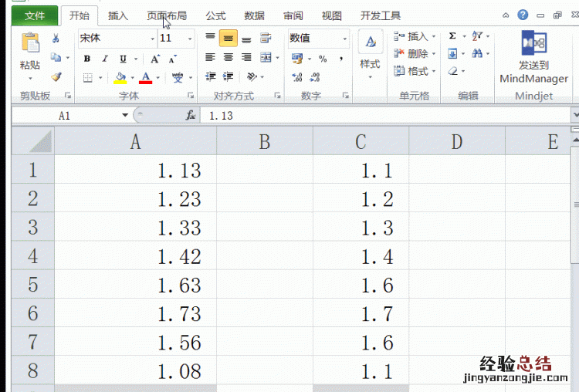The image size is (579, 392).
Task: Open 删除 cells dropdown
Action: coord(434,54)
